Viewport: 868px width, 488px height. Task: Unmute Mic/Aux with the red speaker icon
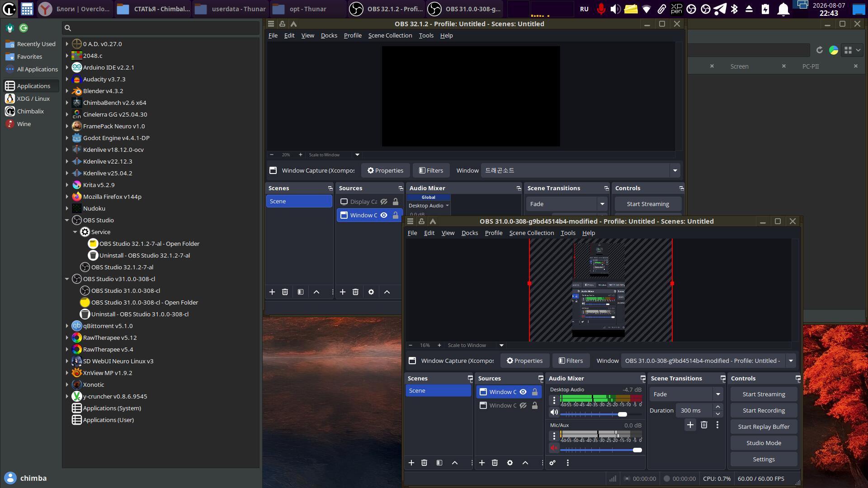[x=554, y=448]
